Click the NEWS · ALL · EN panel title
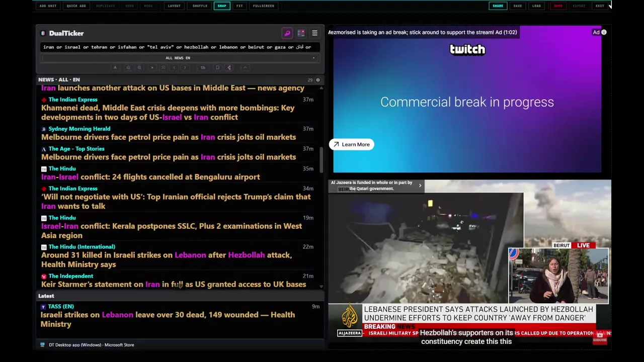This screenshot has height=362, width=644. [59, 79]
